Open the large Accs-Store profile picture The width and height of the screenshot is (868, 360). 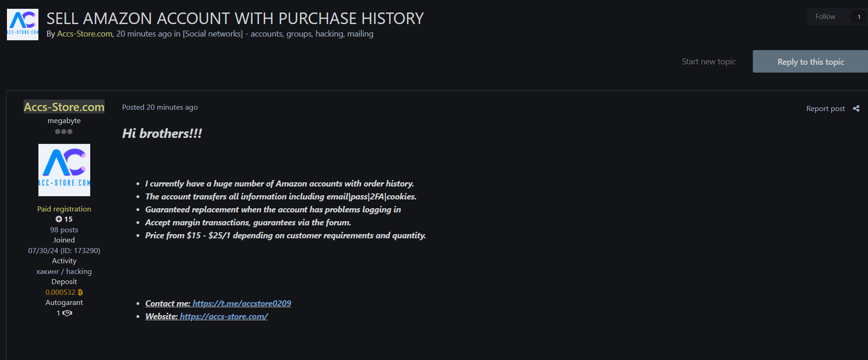64,170
